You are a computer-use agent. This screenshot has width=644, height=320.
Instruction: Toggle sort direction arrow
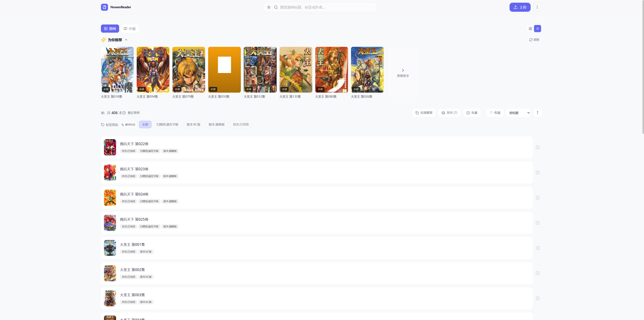coord(538,113)
